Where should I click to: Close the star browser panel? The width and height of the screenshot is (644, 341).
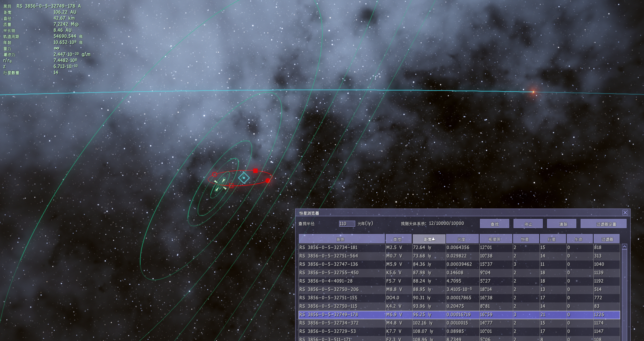pyautogui.click(x=625, y=213)
